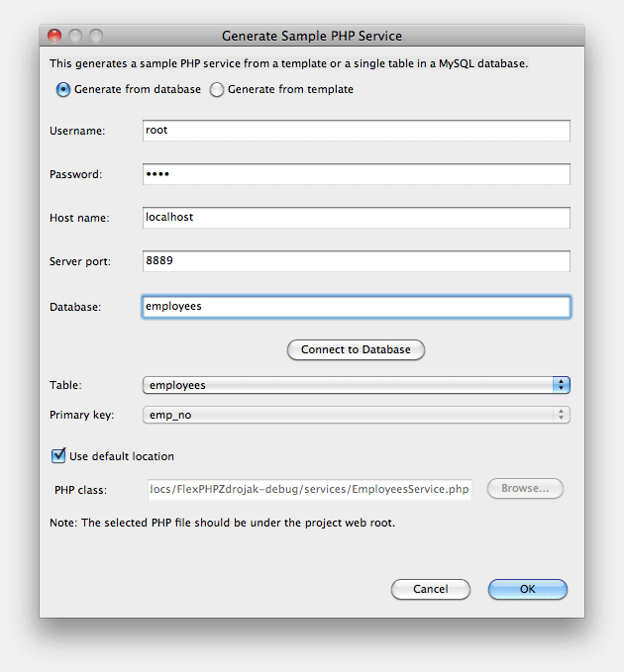
Task: Click the PHP class: label
Action: click(x=80, y=490)
